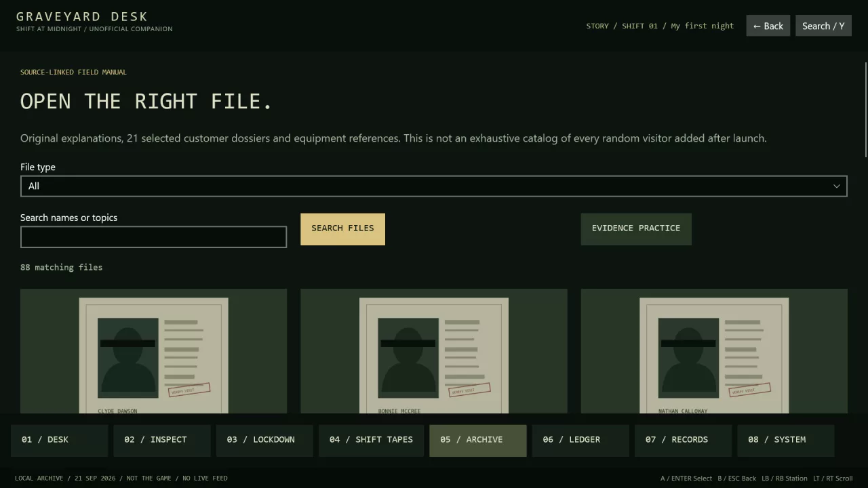Screen dimensions: 868x488
Task: Select the 06 / LEDGER tab
Action: click(580, 440)
